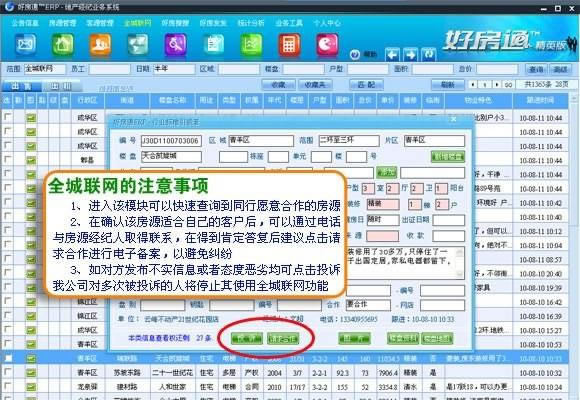Click the go page-jump button

(509, 85)
